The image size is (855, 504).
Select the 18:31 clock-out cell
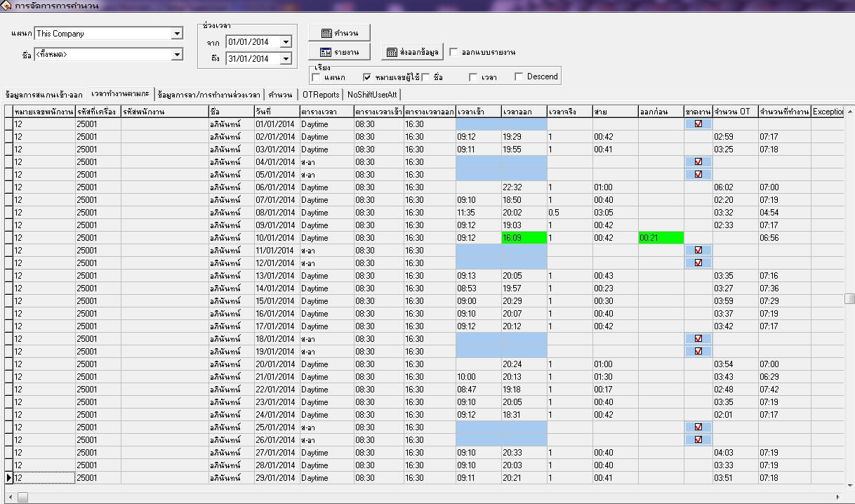524,415
